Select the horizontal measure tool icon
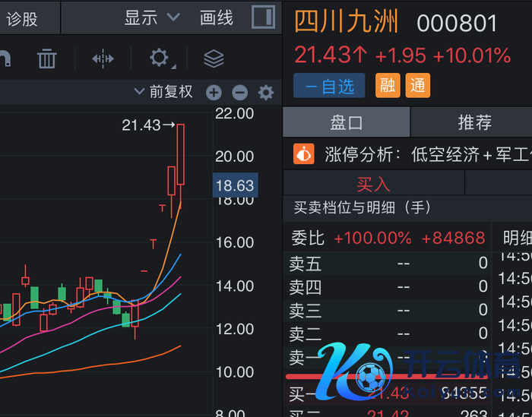 coord(103,58)
